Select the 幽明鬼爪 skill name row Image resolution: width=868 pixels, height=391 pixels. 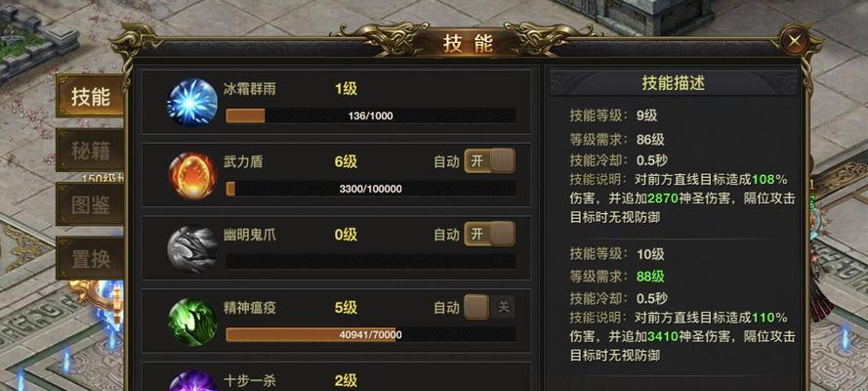pos(336,248)
